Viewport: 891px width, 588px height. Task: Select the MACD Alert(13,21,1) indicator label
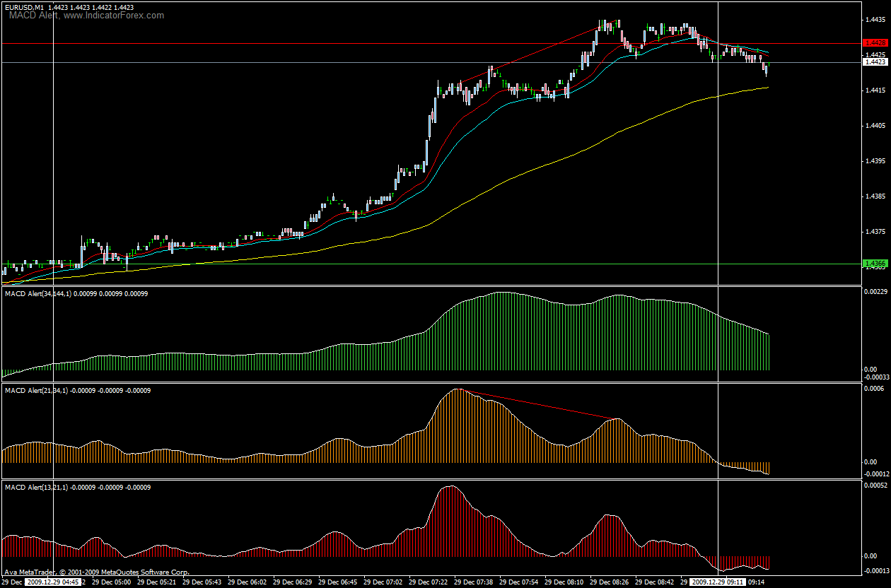tap(36, 488)
